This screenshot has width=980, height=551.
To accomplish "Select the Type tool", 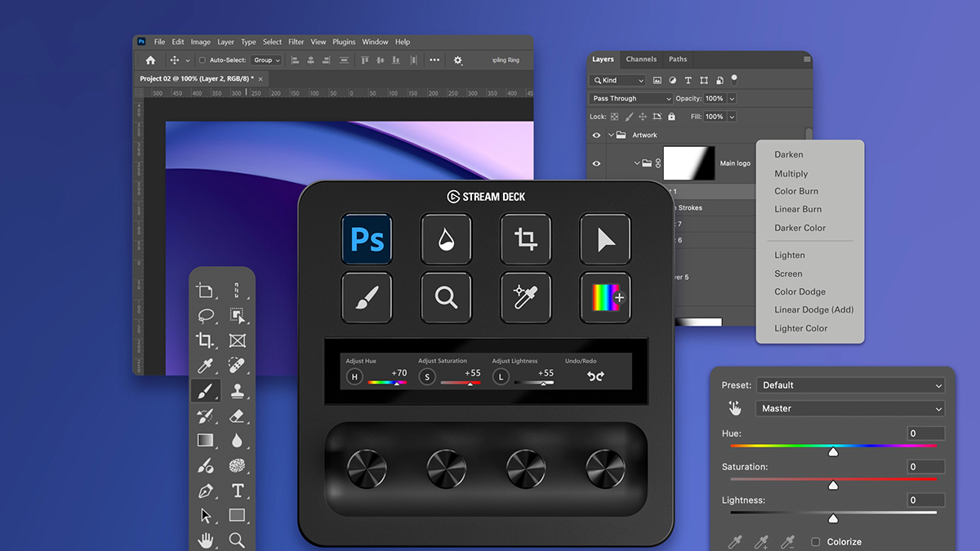I will (x=238, y=491).
